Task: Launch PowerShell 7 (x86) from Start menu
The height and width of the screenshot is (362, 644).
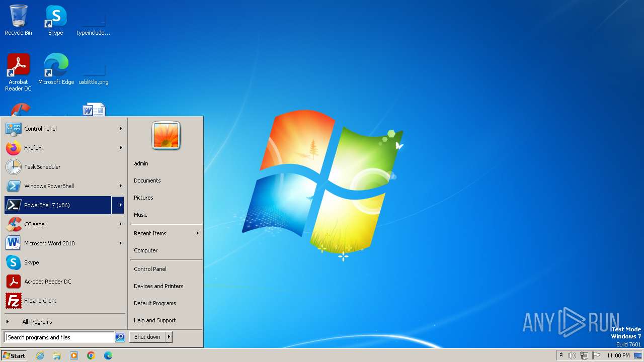Action: pyautogui.click(x=58, y=205)
